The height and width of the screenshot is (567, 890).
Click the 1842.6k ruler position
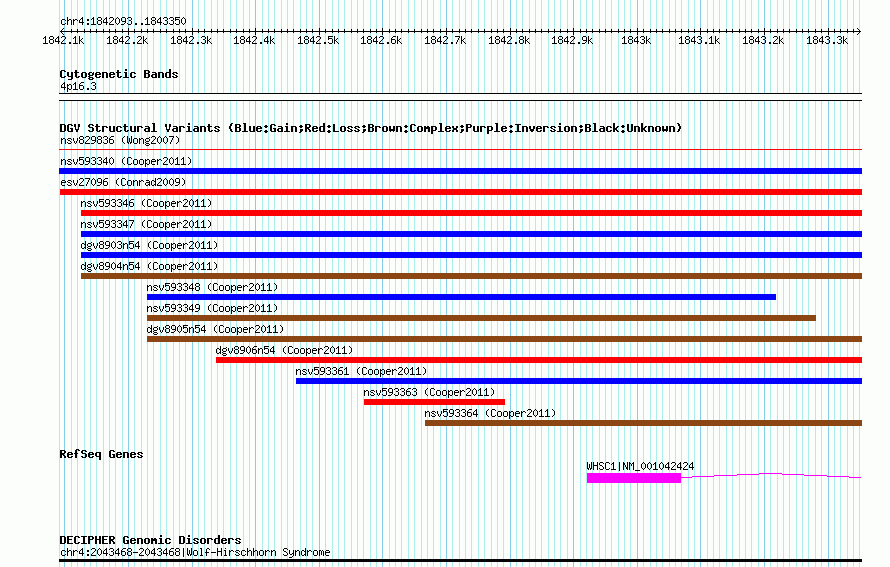point(381,40)
